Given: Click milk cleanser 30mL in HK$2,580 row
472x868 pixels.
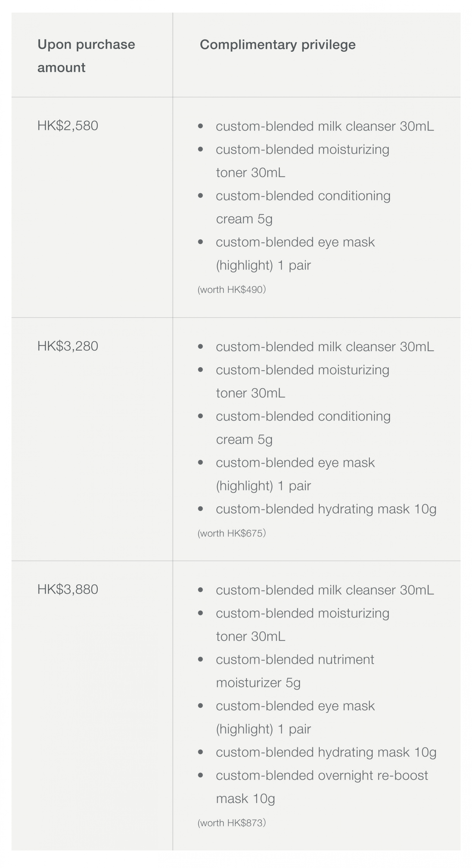Looking at the screenshot, I should click(x=325, y=126).
